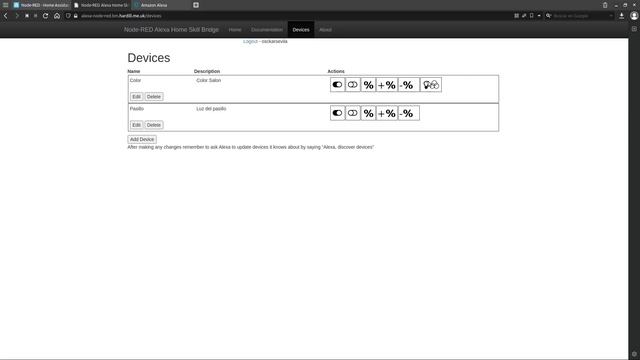Click the turn-on icon in the Color row

pyautogui.click(x=338, y=85)
